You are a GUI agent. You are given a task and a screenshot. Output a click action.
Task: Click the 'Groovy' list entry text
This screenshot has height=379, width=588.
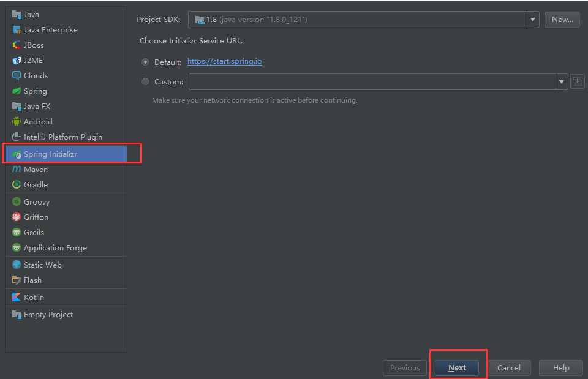click(x=37, y=202)
